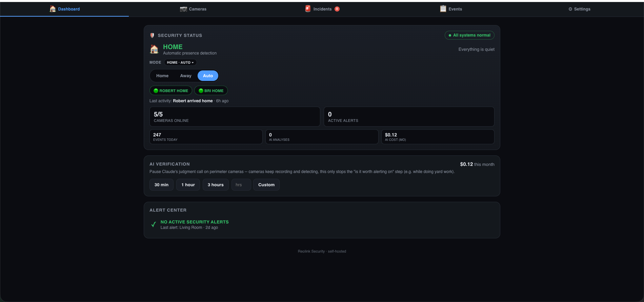The width and height of the screenshot is (644, 302).
Task: Click the 'Robert arrived home' last activity text
Action: pos(193,101)
